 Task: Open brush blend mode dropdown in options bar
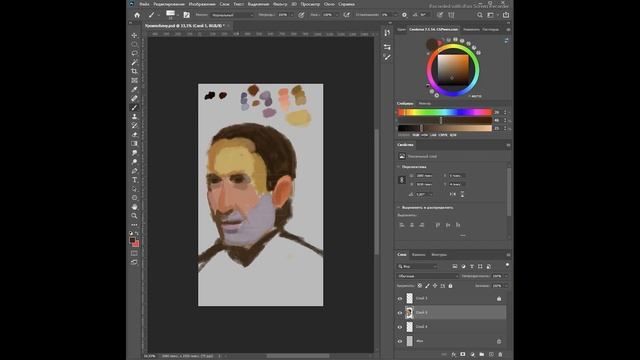click(231, 15)
